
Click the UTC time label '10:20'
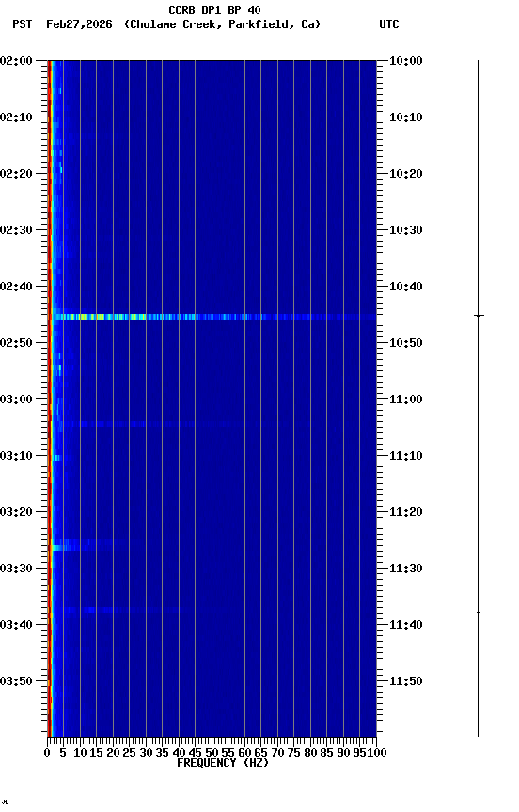tap(406, 174)
